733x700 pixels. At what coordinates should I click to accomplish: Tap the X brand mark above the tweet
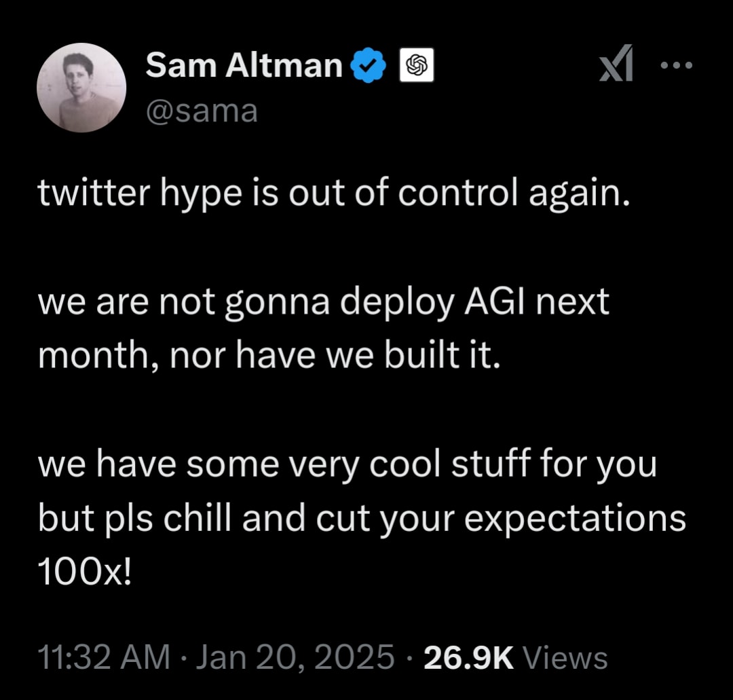coord(617,65)
